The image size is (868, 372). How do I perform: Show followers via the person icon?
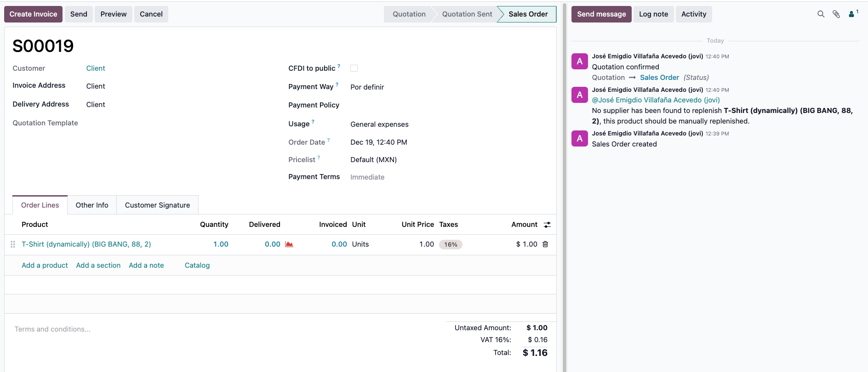click(852, 14)
